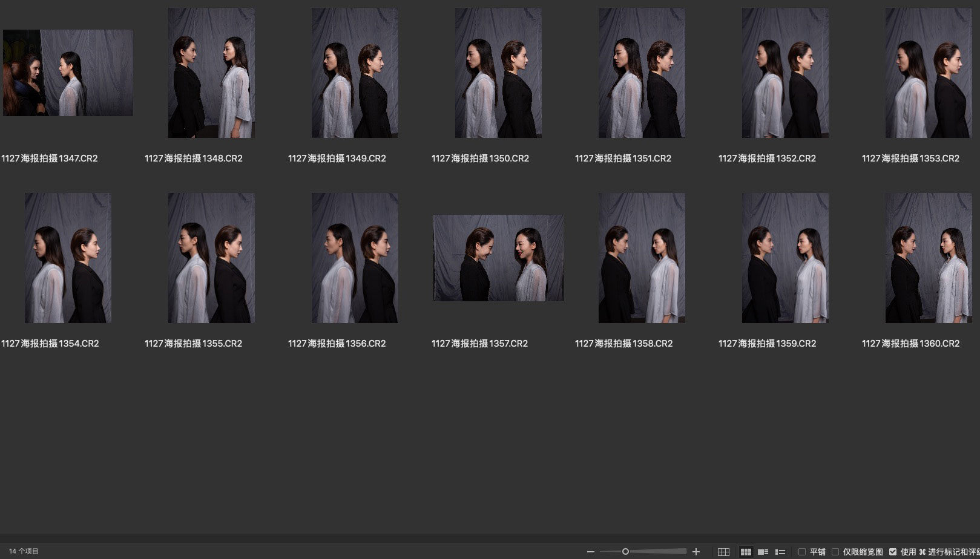Select thumbnail 1127海报拍摄1347.CR2
The width and height of the screenshot is (980, 559).
tap(68, 73)
